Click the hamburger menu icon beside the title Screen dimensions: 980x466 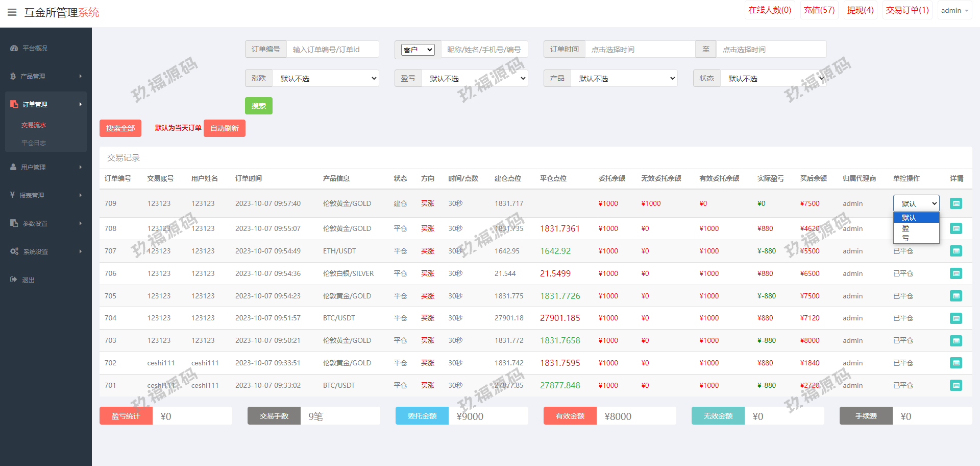(x=12, y=12)
